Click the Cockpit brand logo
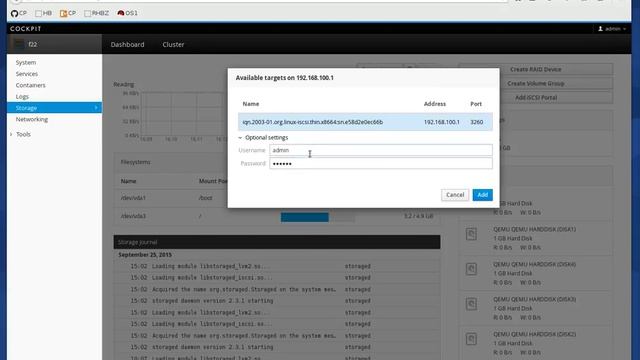This screenshot has width=640, height=360. (26, 29)
